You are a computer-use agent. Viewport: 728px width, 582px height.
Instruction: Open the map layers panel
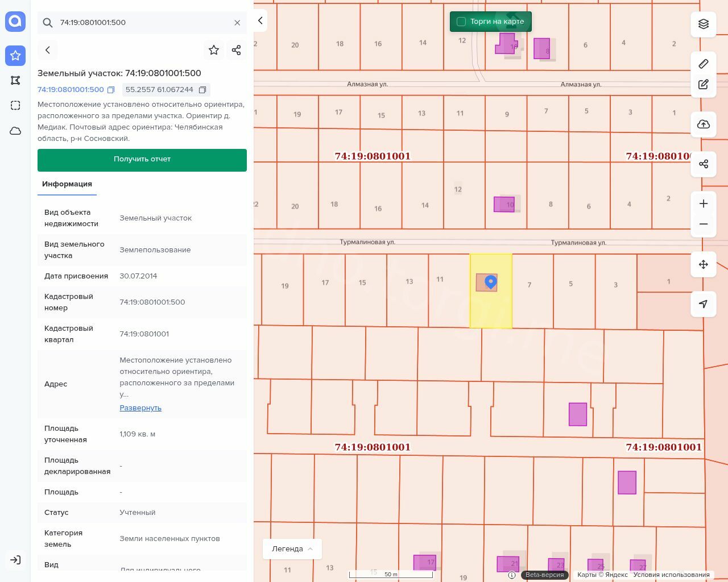click(704, 24)
